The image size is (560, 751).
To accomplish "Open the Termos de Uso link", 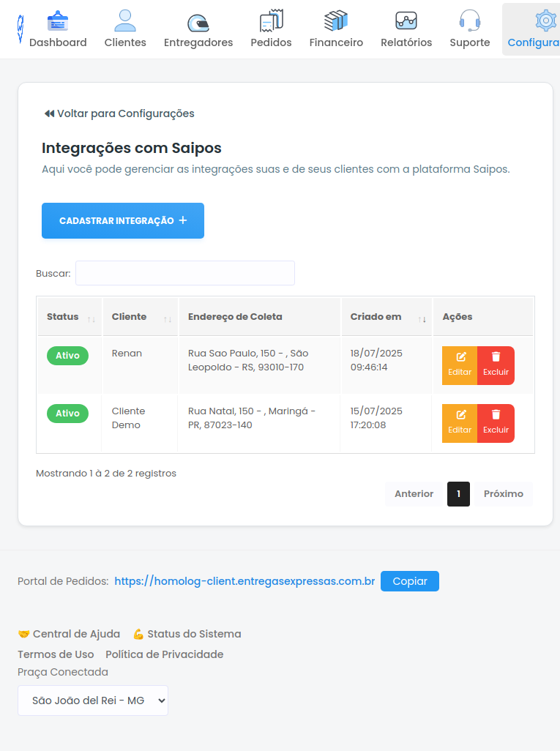I will tap(56, 654).
